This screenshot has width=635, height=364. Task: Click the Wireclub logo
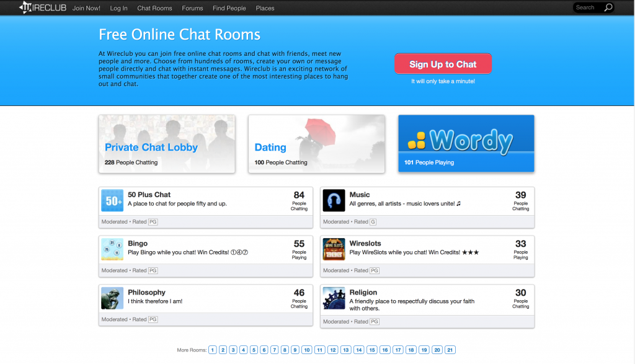43,7
